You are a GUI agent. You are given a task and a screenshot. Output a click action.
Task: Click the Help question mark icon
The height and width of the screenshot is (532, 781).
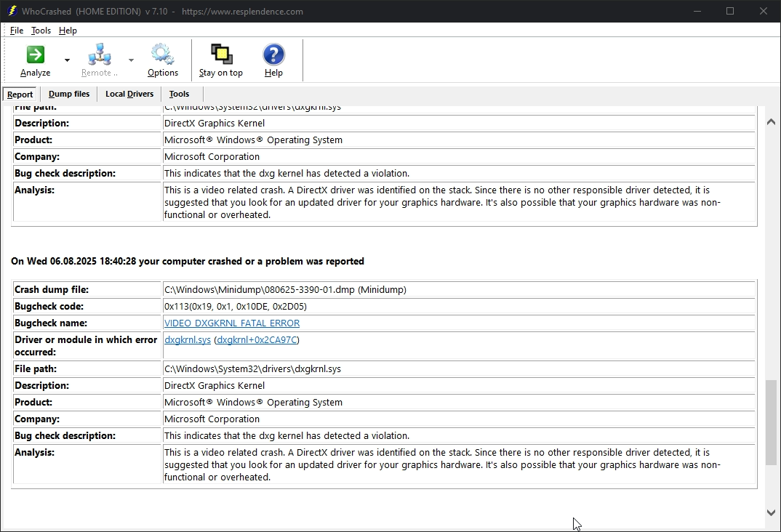273,55
